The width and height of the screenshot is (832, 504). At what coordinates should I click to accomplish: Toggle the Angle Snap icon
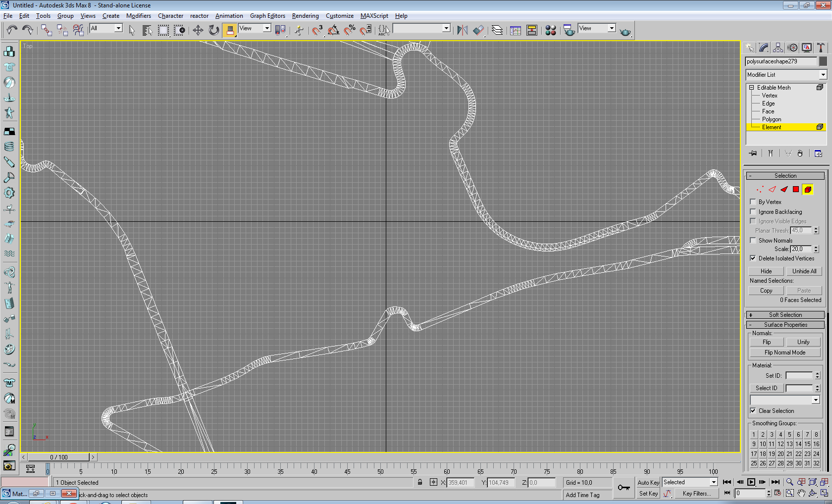tap(334, 30)
